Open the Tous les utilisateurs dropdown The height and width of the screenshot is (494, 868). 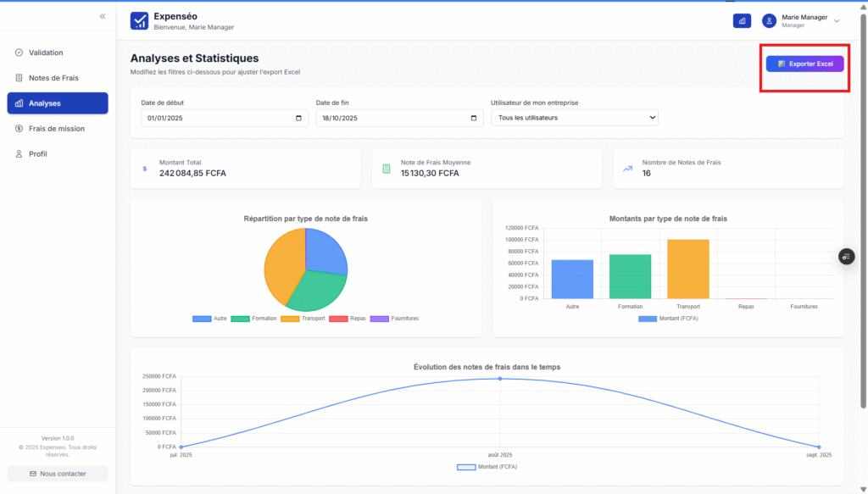tap(574, 118)
